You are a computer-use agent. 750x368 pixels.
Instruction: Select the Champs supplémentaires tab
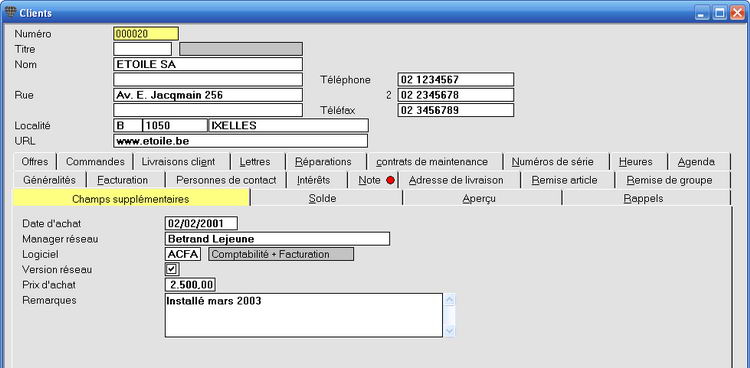[131, 199]
